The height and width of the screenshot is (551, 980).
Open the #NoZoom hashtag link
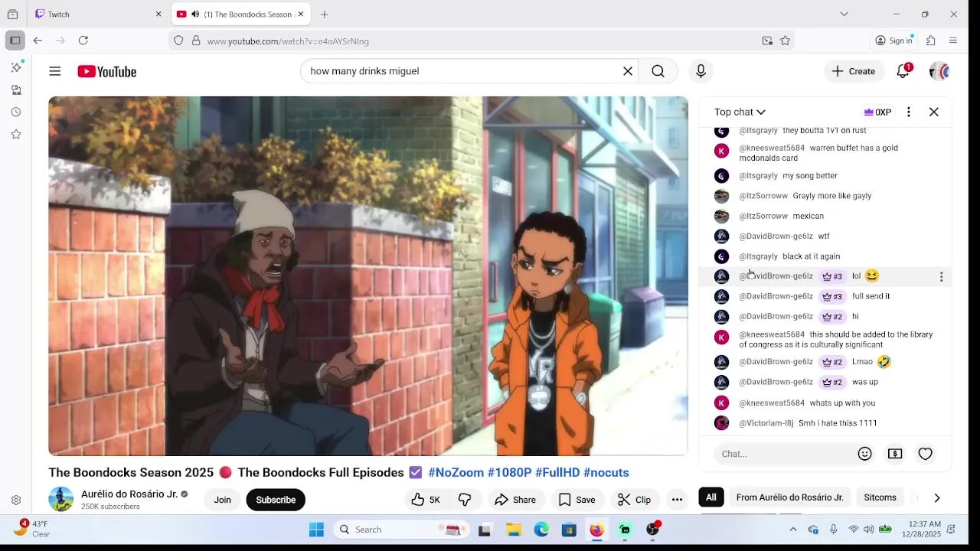[456, 473]
